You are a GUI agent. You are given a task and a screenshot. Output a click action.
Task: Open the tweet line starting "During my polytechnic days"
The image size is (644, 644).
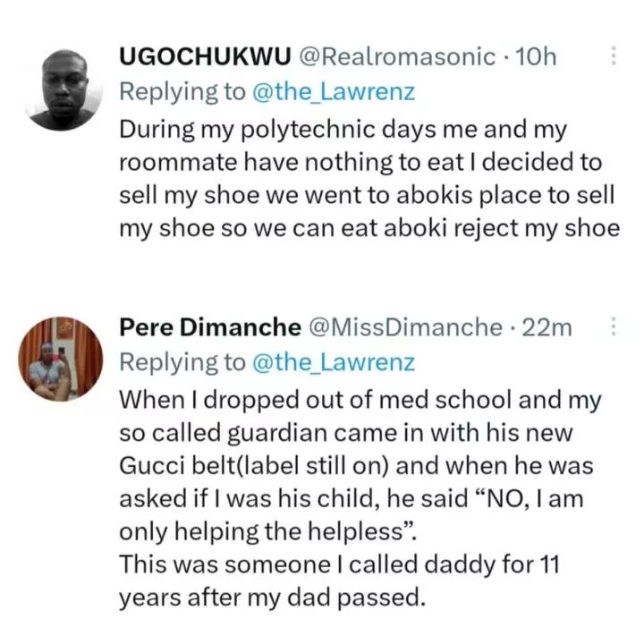343,130
